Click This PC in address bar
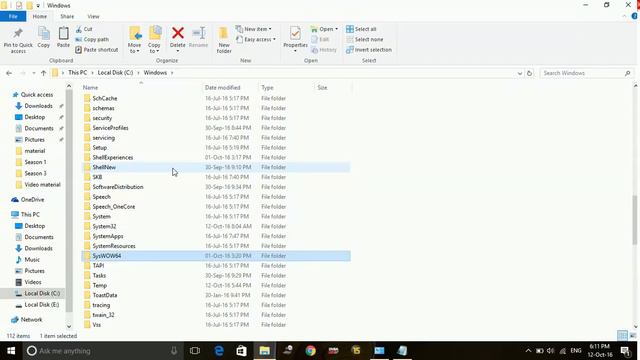The height and width of the screenshot is (360, 640). pyautogui.click(x=78, y=72)
